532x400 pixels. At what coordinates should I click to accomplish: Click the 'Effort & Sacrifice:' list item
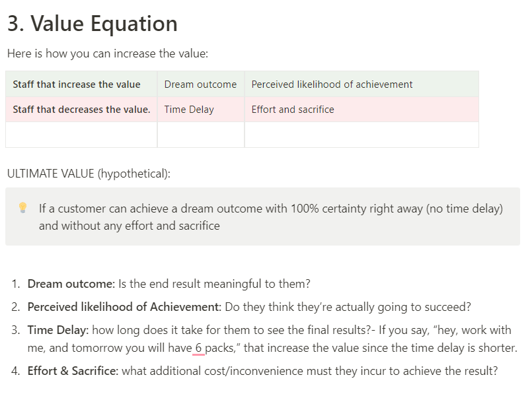(73, 371)
